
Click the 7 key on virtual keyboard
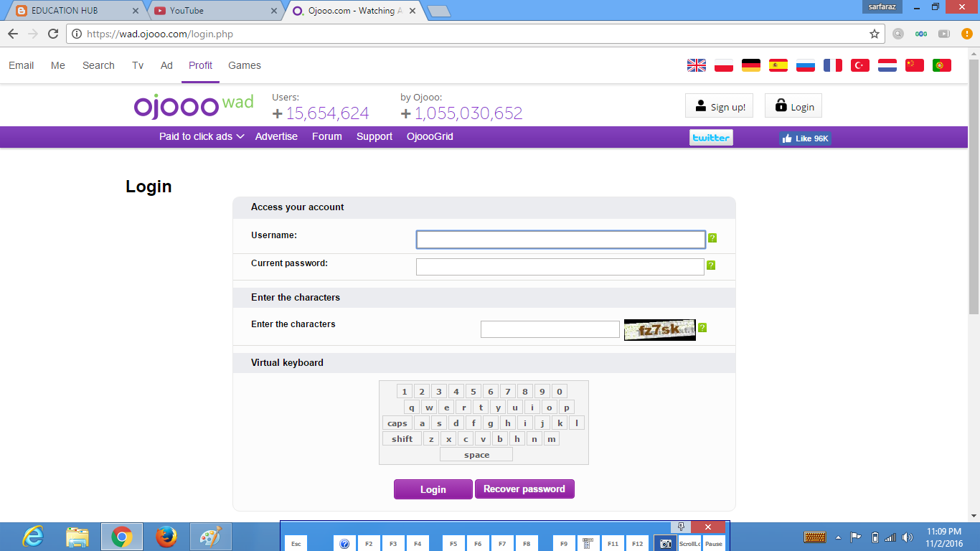[508, 392]
